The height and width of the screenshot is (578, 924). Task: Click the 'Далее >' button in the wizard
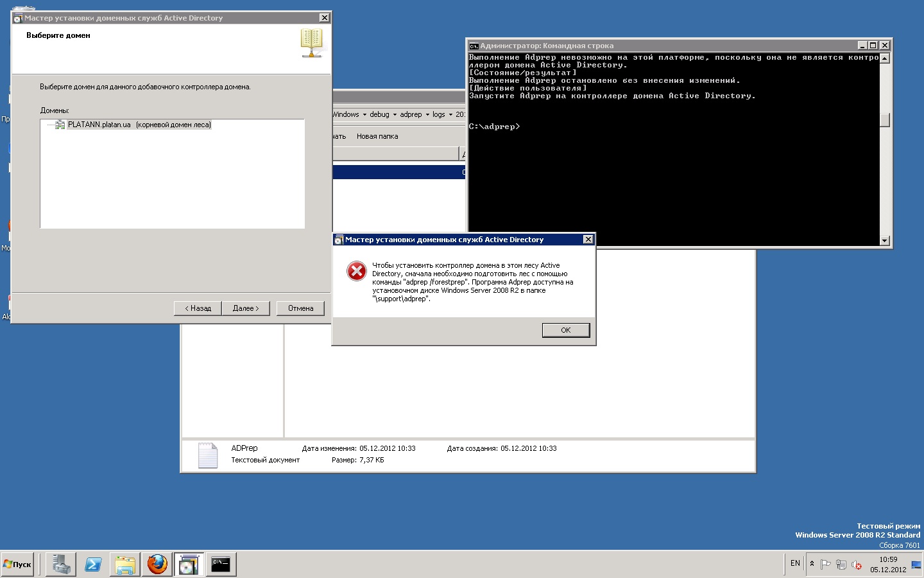(x=246, y=308)
